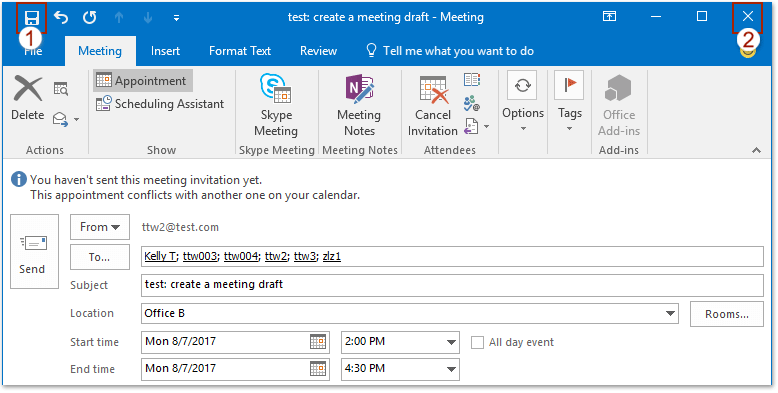This screenshot has width=778, height=393.
Task: Select the Meeting ribbon tab
Action: [100, 51]
